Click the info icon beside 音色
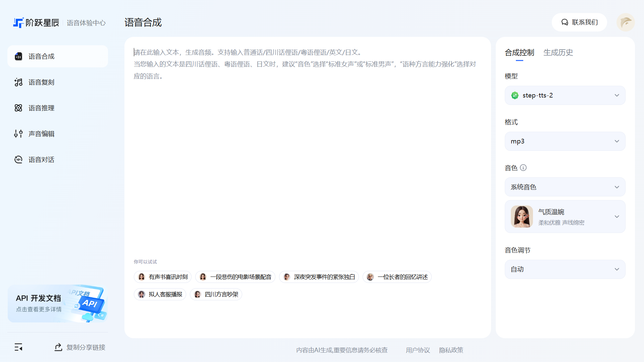The width and height of the screenshot is (644, 362). [x=523, y=168]
